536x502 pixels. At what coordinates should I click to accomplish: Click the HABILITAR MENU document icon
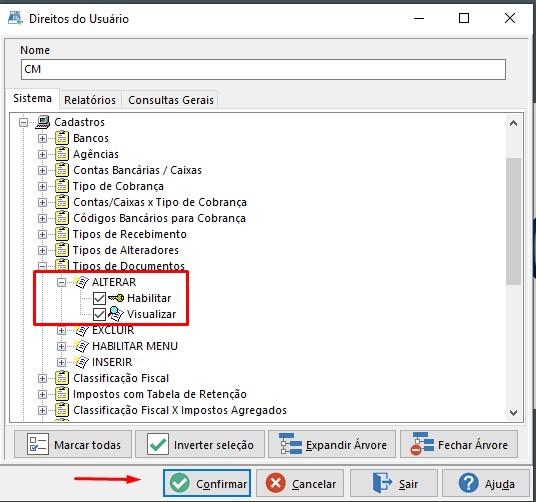82,346
